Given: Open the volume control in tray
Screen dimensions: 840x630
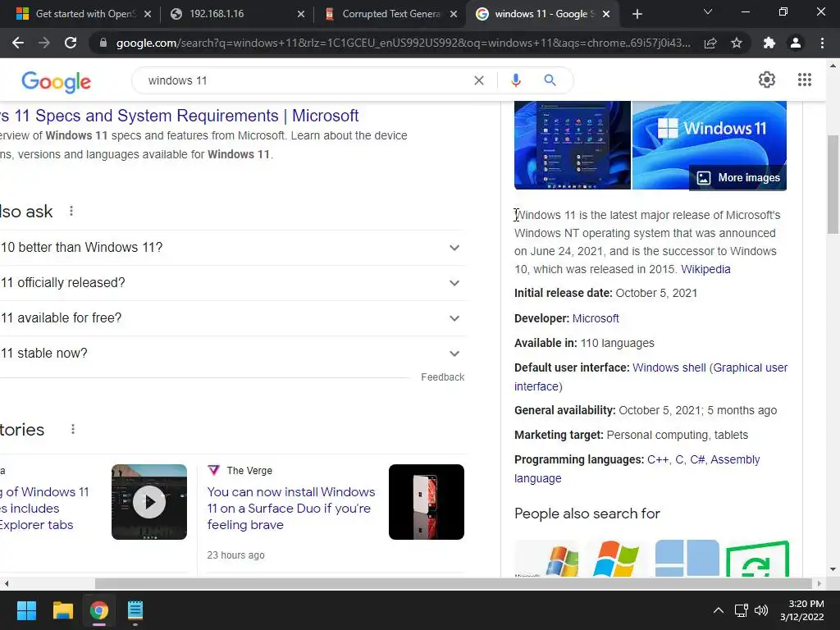Looking at the screenshot, I should pos(760,610).
